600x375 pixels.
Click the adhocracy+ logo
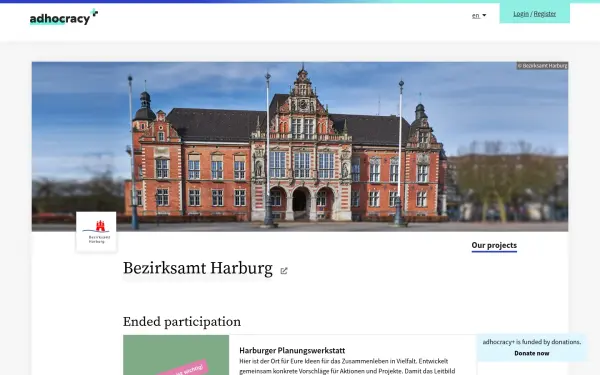(x=64, y=17)
